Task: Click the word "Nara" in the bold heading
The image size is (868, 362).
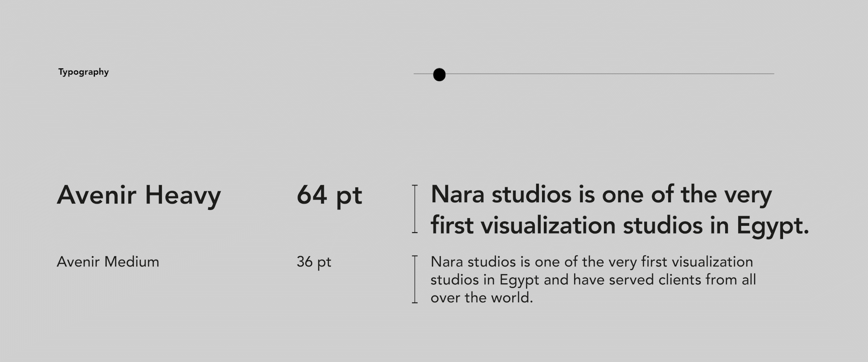Action: (x=458, y=195)
